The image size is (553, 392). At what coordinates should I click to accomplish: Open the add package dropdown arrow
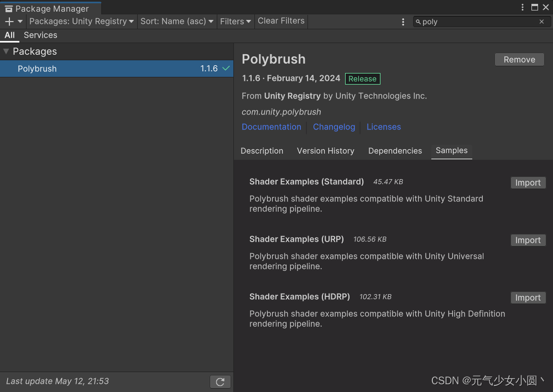(20, 22)
